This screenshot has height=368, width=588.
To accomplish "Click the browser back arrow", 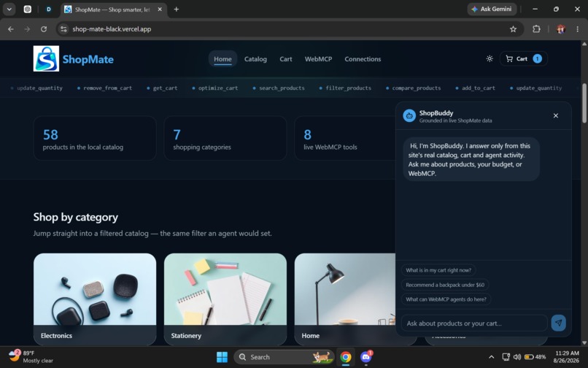I will [x=10, y=29].
